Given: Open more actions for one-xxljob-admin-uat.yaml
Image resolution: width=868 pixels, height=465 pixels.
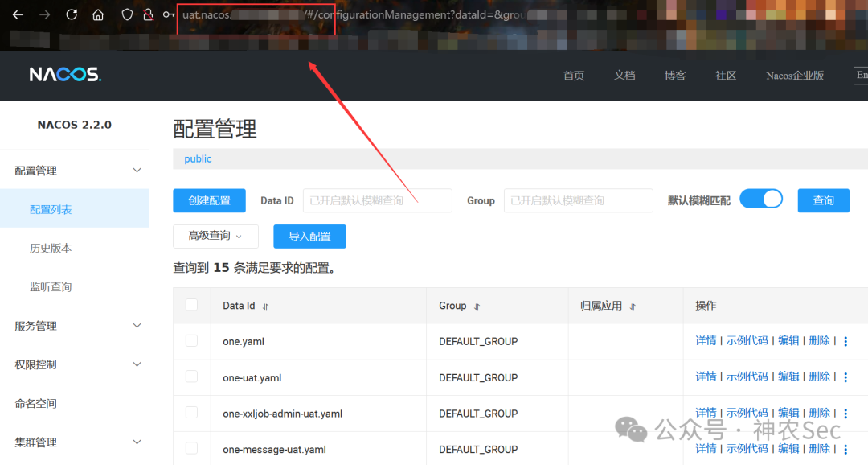Looking at the screenshot, I should [x=845, y=414].
